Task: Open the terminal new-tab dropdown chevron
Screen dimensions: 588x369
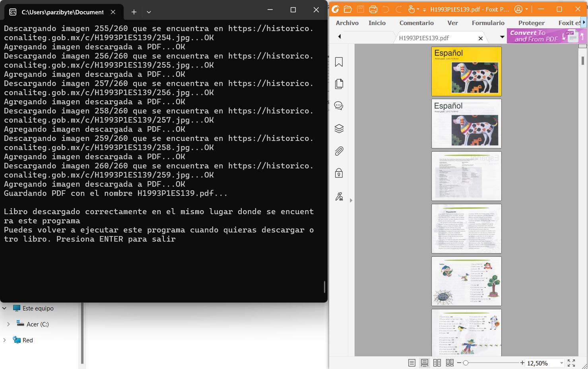Action: (149, 12)
